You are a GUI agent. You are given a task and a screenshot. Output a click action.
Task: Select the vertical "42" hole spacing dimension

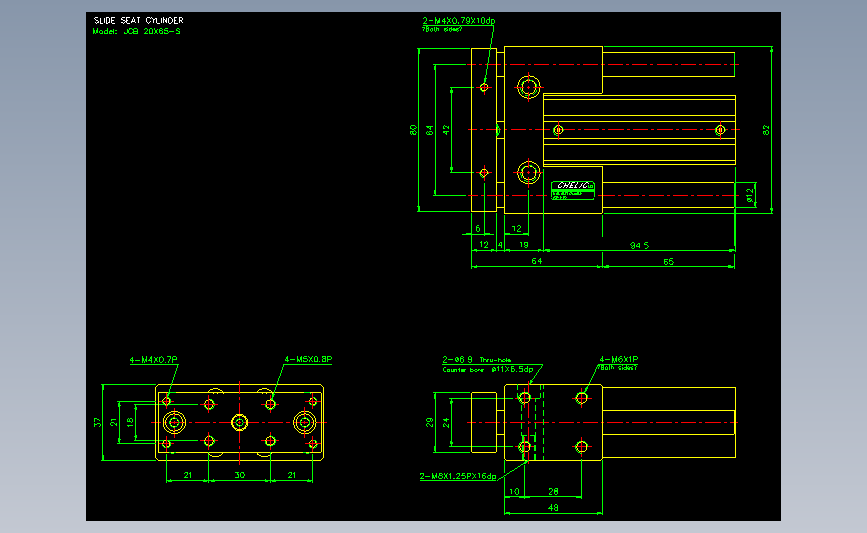click(x=446, y=130)
